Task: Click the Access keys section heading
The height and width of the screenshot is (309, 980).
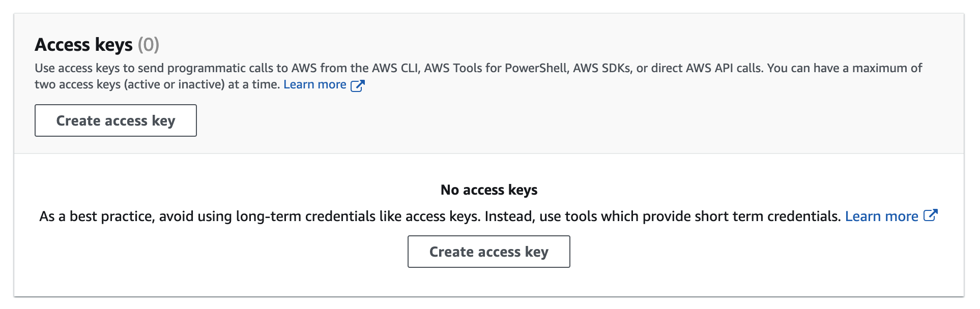Action: 83,45
